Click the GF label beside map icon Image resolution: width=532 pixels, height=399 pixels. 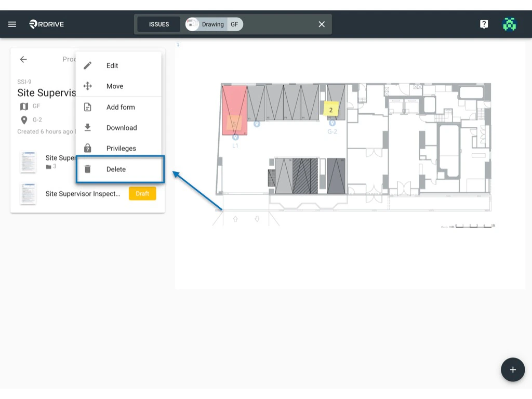(x=36, y=106)
